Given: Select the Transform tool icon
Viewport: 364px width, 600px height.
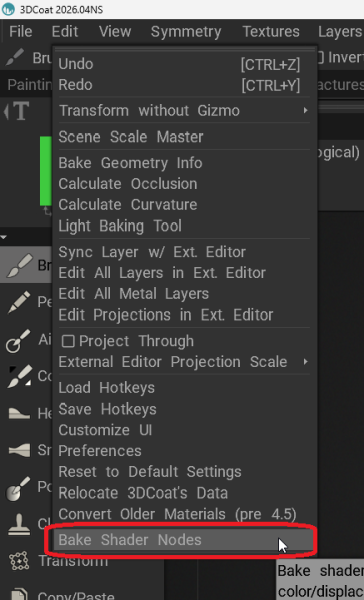Looking at the screenshot, I should tap(19, 561).
